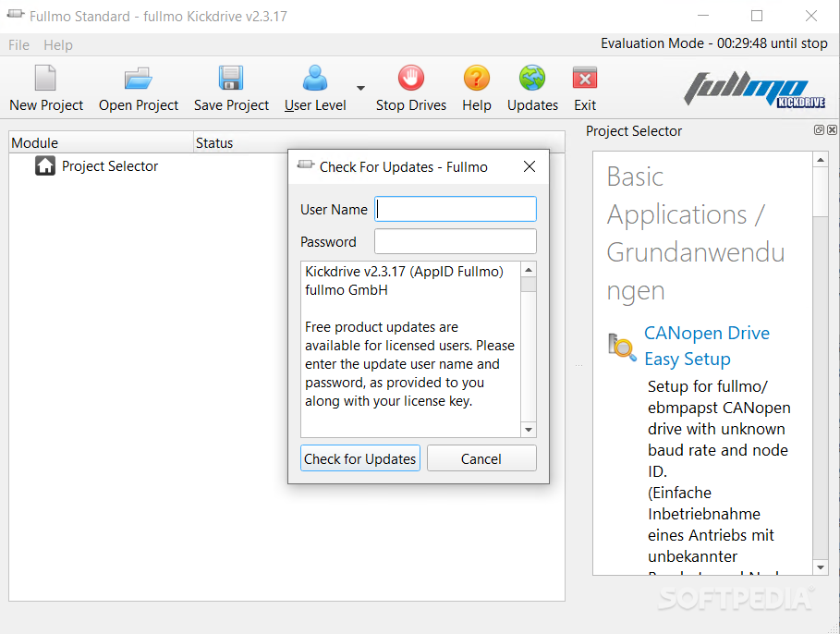The width and height of the screenshot is (840, 634).
Task: Click the User Level person icon
Action: click(315, 78)
